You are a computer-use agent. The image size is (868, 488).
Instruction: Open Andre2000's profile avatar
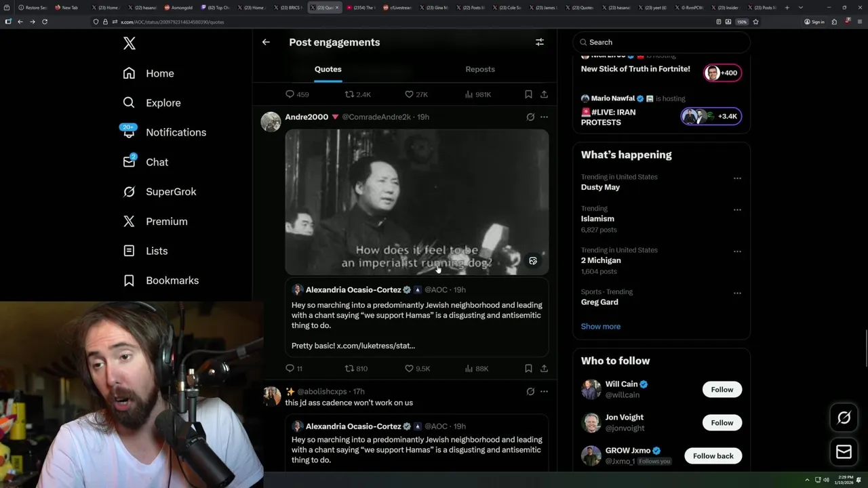pos(271,121)
